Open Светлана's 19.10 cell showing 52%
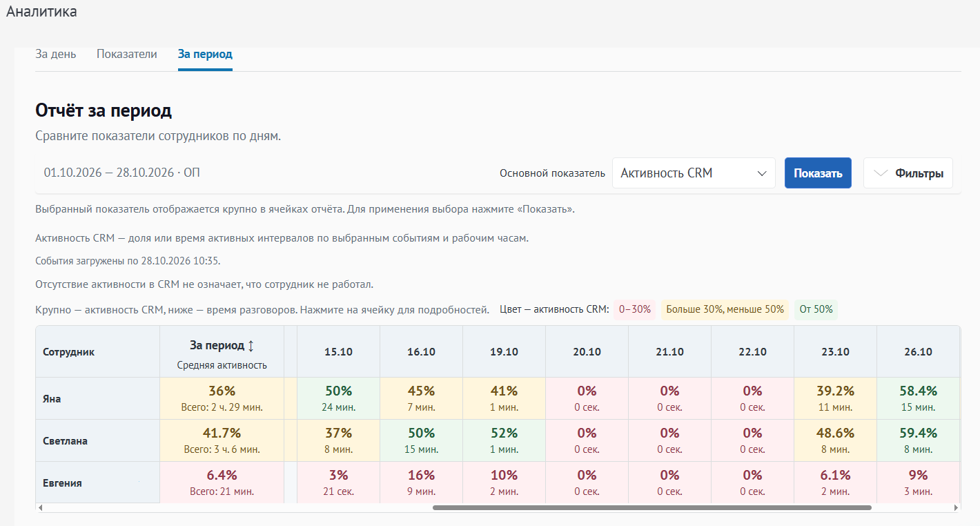This screenshot has width=980, height=526. (x=504, y=440)
